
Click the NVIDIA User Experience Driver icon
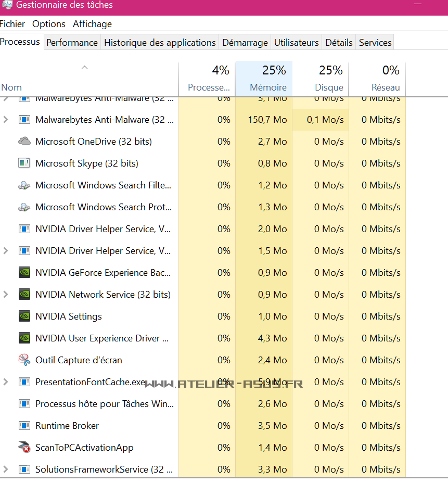(x=24, y=338)
